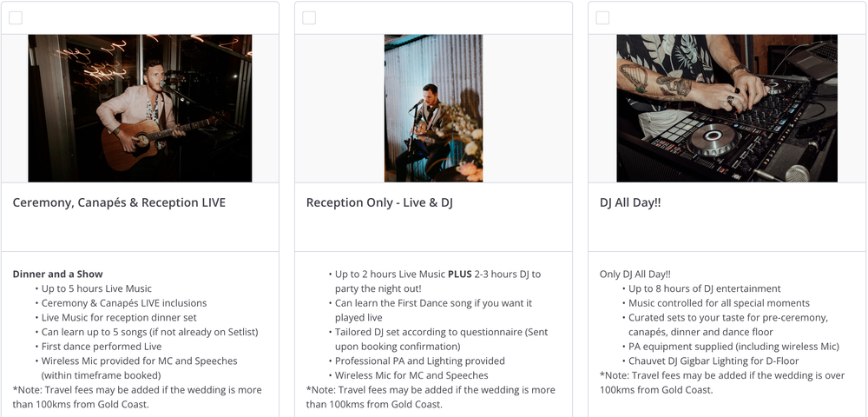868x417 pixels.
Task: Click the Up to 5 hours Live Music bullet
Action: click(96, 288)
